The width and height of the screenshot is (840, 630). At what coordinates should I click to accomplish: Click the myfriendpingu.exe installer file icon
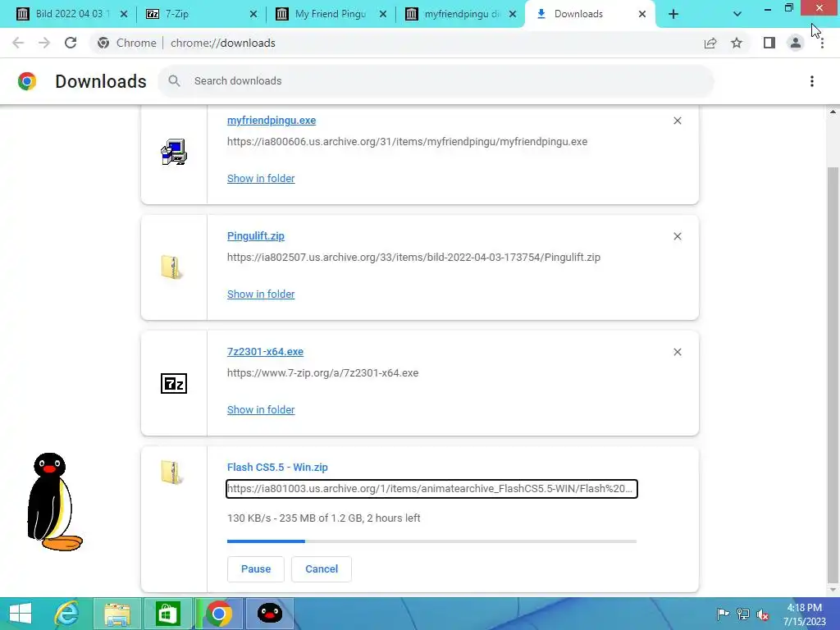coord(174,152)
